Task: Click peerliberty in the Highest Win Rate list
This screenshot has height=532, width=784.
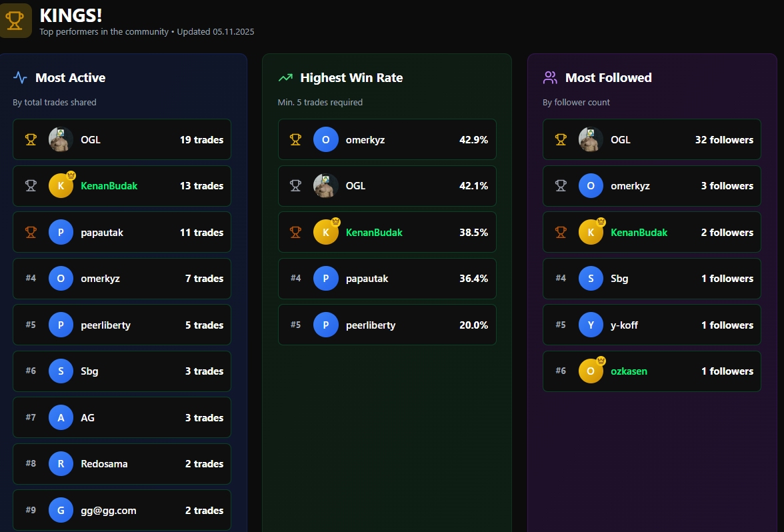Action: tap(371, 325)
